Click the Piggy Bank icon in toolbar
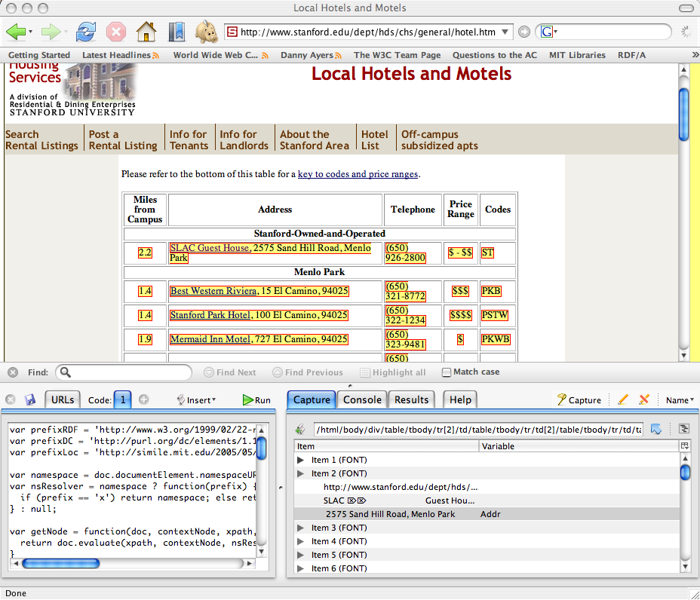The height and width of the screenshot is (600, 700). point(206,32)
